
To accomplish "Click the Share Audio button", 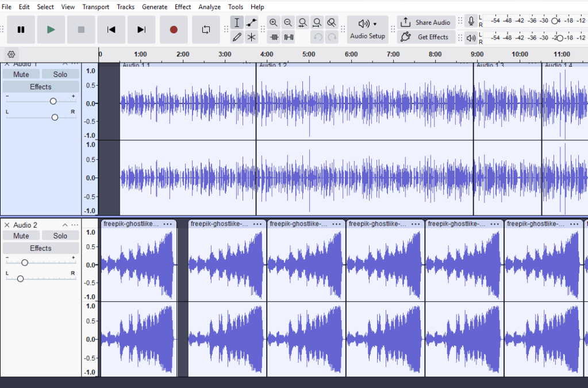I will [426, 22].
